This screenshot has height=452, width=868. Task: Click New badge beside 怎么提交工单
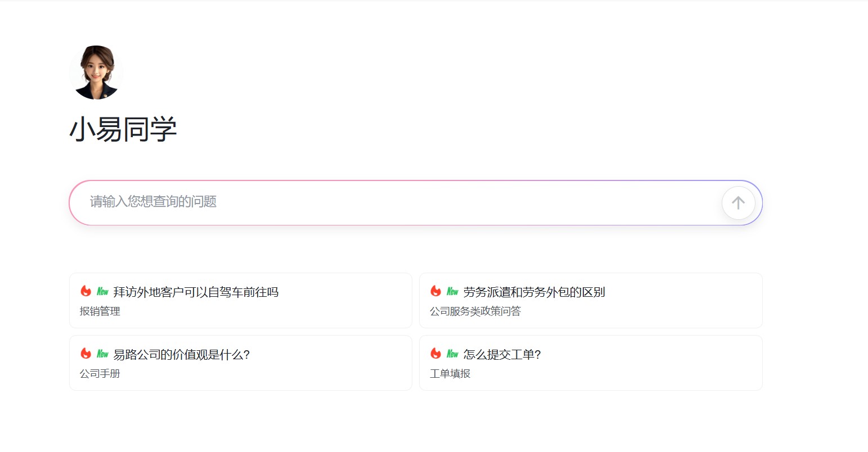click(x=452, y=354)
